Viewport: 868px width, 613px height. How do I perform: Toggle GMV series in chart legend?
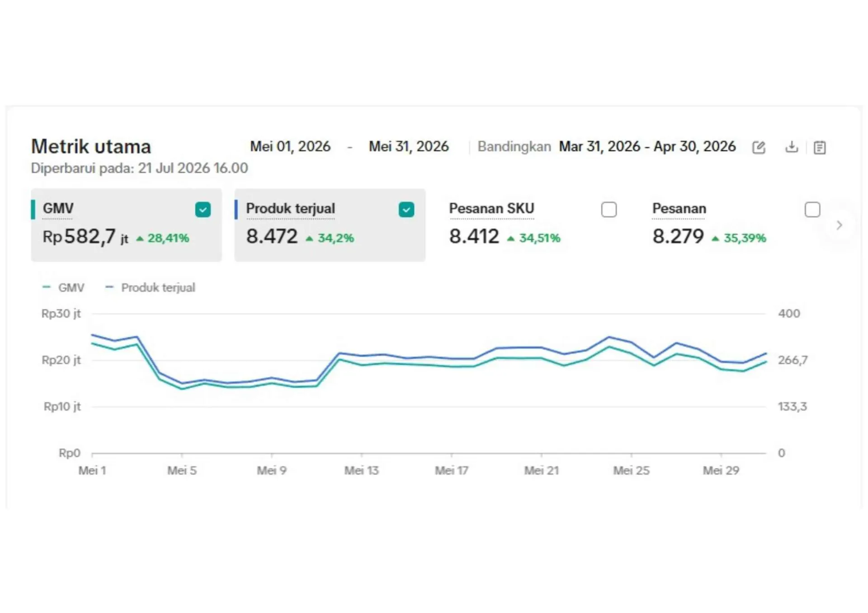click(x=63, y=287)
